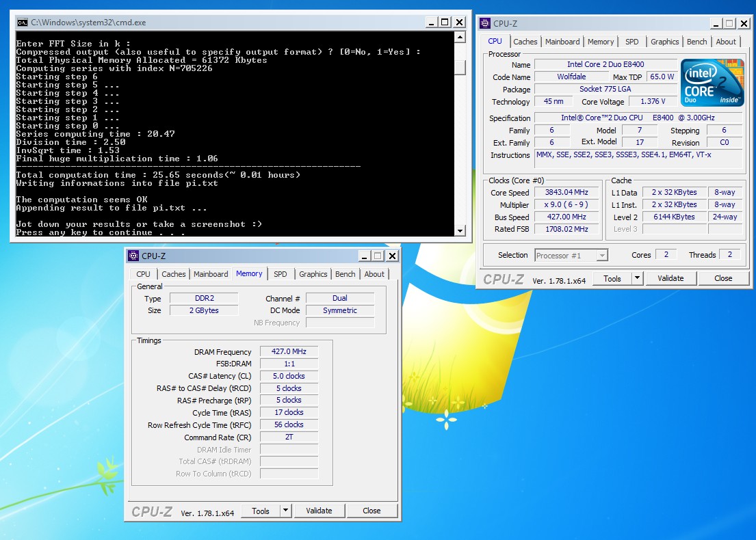Click the Command Rate value 2T
756x540 pixels.
(x=289, y=437)
